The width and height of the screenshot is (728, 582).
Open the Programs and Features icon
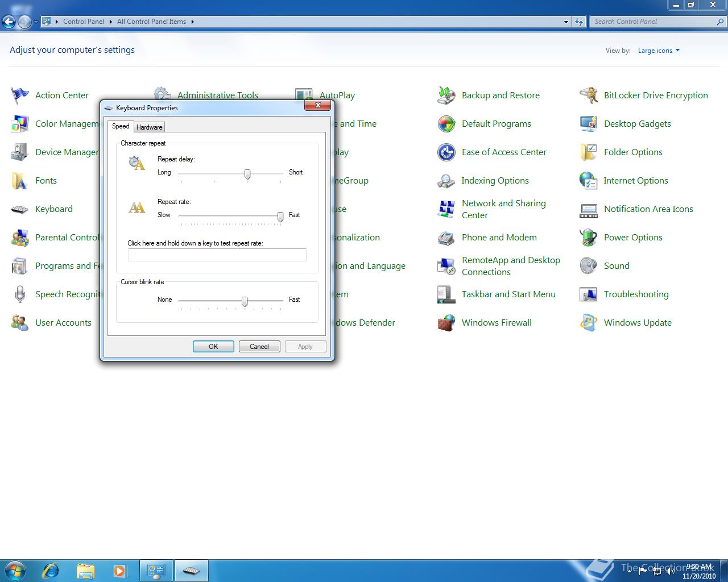pyautogui.click(x=20, y=266)
